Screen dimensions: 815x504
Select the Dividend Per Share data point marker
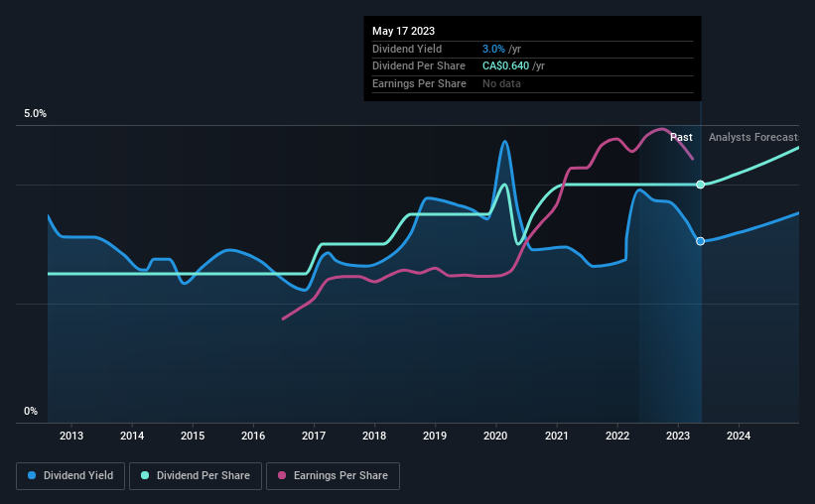pos(700,185)
